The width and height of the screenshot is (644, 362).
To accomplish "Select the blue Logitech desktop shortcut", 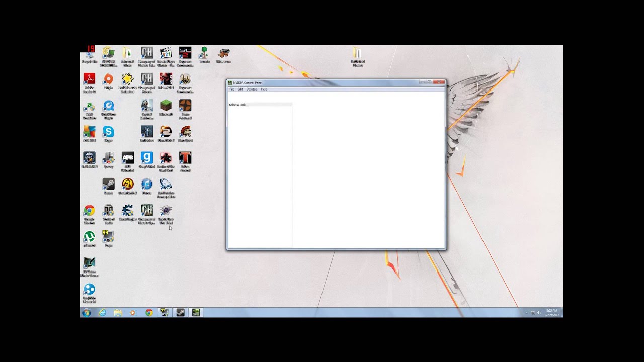I will click(x=89, y=293).
